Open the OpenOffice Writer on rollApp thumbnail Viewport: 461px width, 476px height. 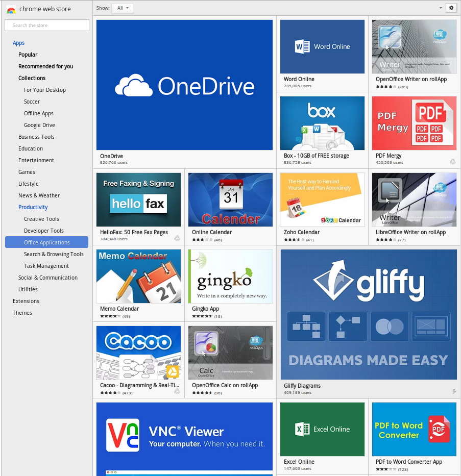414,47
